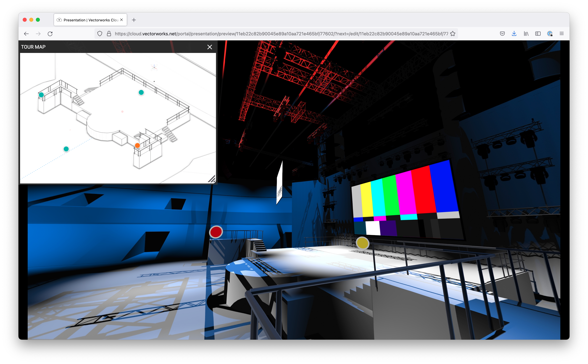Screen dimensions: 588x364
Task: Select the teal marker outside the stage in the map
Action: pyautogui.click(x=66, y=149)
